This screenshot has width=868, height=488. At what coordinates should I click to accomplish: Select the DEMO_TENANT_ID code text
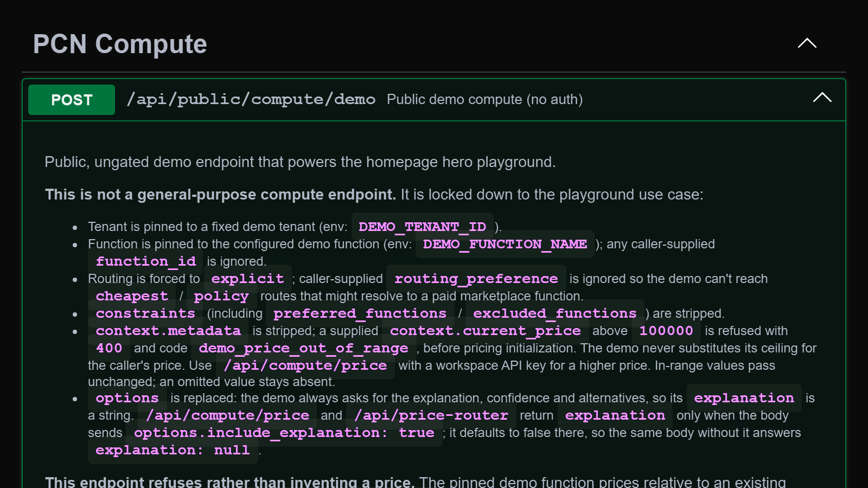(422, 227)
